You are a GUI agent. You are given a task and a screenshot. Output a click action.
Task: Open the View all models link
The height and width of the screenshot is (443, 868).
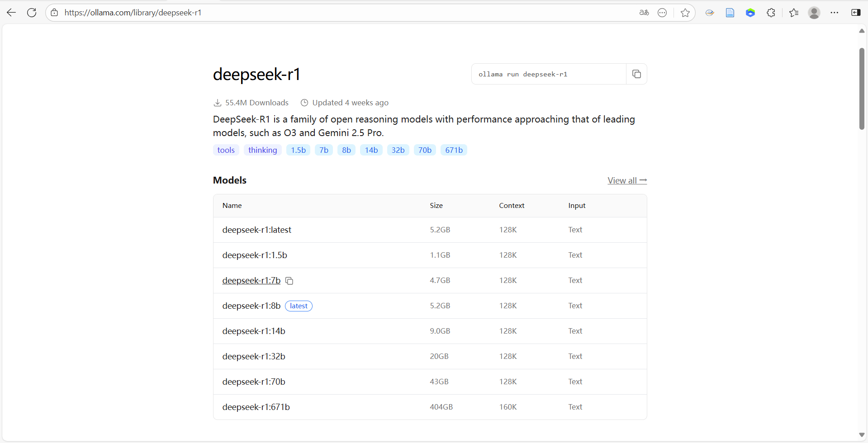coord(627,180)
